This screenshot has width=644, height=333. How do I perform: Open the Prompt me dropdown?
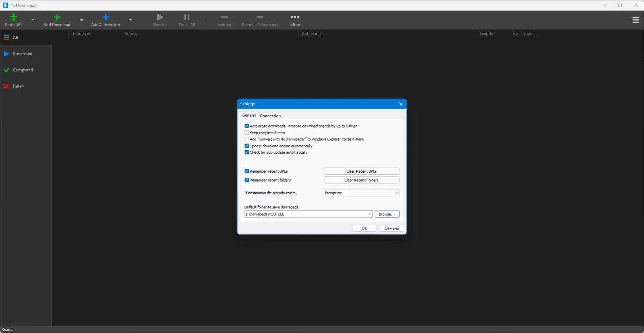[x=362, y=193]
